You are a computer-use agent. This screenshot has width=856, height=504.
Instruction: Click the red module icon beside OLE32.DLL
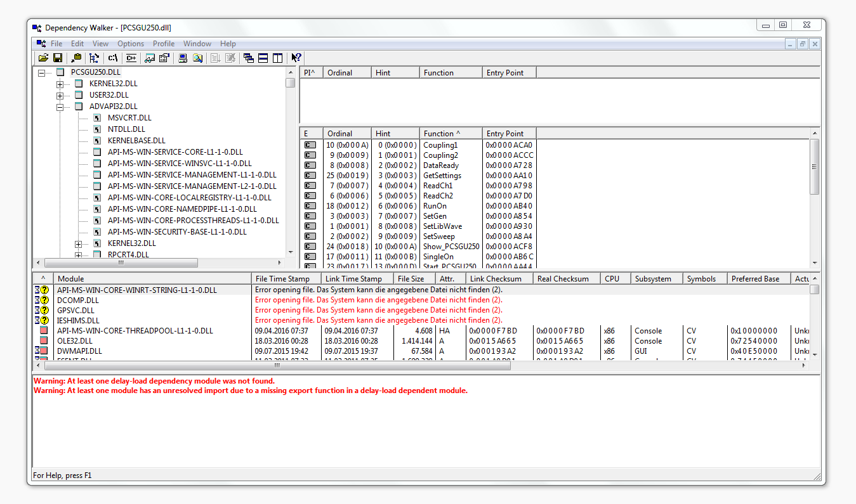coord(44,340)
